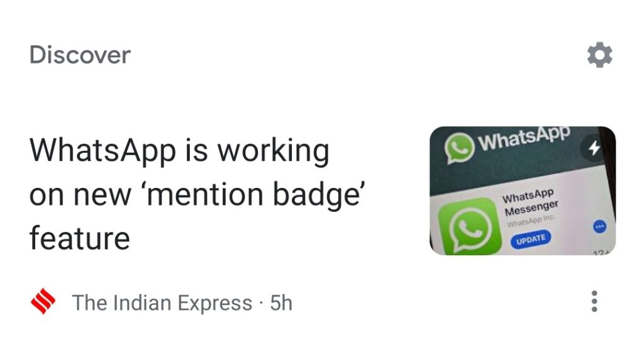The height and width of the screenshot is (340, 644).
Task: Click the Discover header label
Action: coord(80,55)
